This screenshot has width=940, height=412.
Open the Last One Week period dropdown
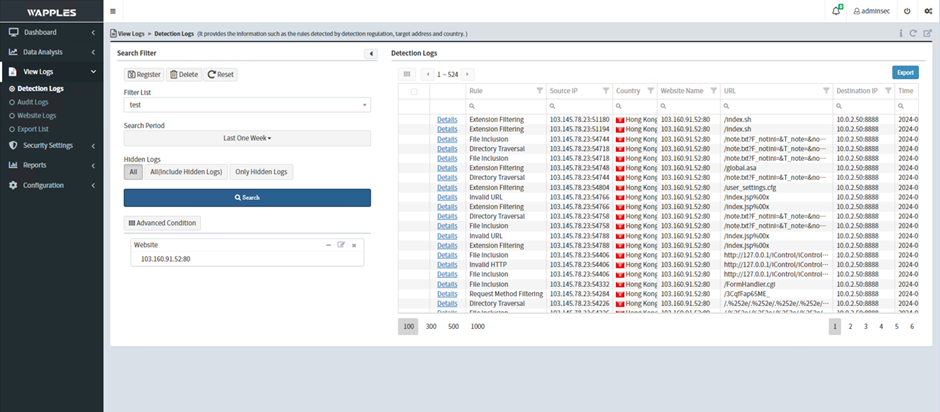[x=247, y=138]
